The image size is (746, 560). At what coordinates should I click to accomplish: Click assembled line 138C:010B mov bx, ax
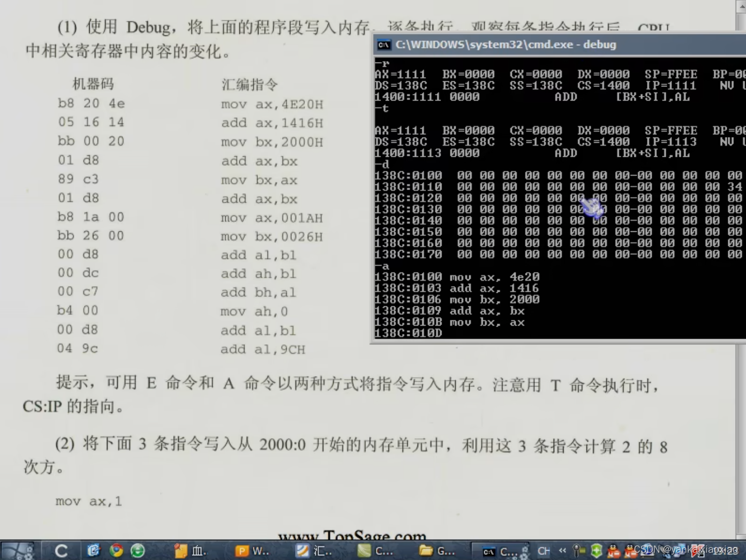point(450,322)
